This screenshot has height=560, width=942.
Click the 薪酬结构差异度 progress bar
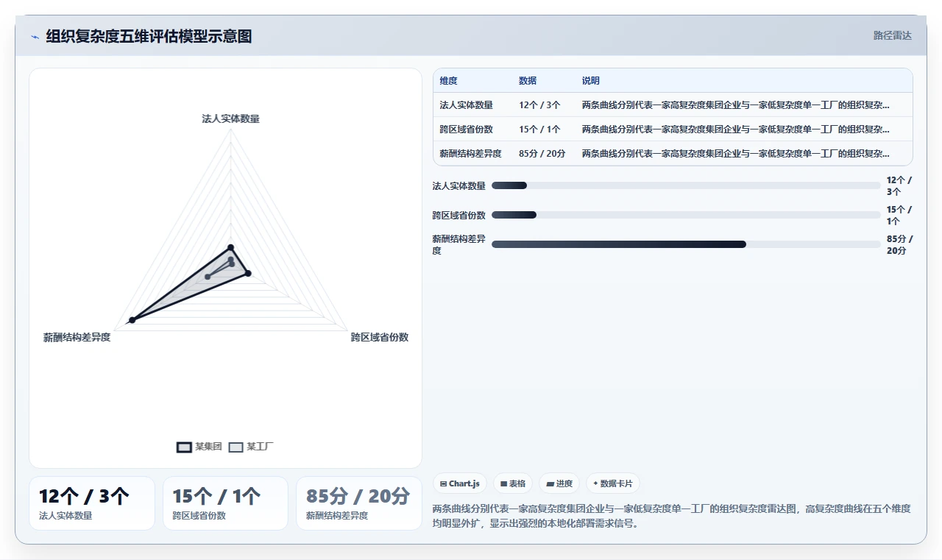(686, 244)
